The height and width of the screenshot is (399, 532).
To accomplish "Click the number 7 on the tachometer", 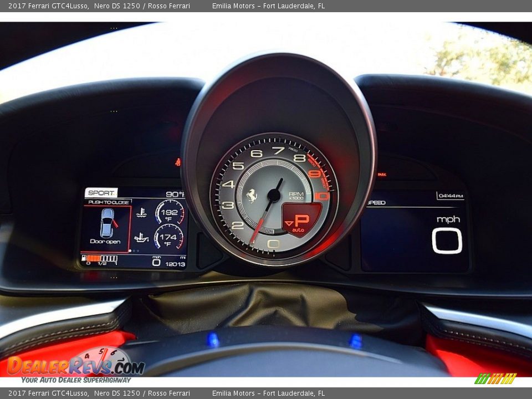I will [x=278, y=150].
